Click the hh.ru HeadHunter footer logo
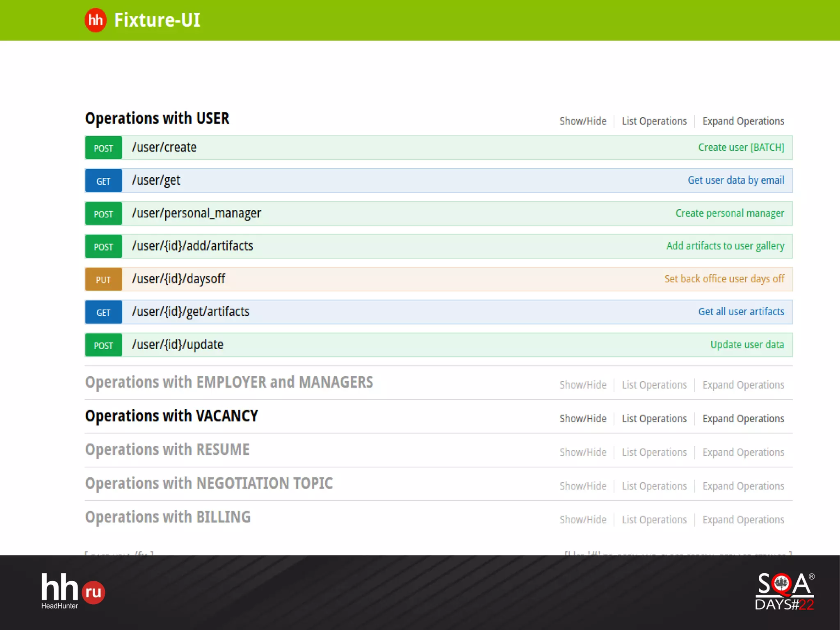This screenshot has height=630, width=840. click(x=73, y=591)
